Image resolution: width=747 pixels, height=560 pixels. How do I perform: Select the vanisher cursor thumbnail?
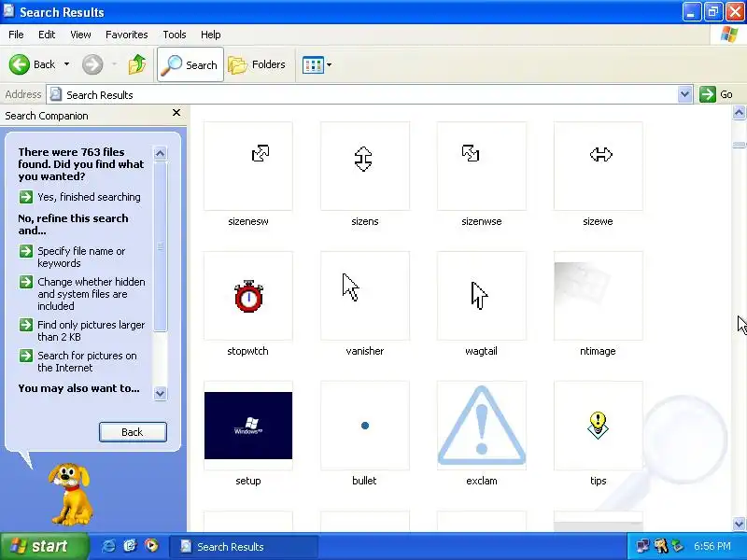pos(365,296)
